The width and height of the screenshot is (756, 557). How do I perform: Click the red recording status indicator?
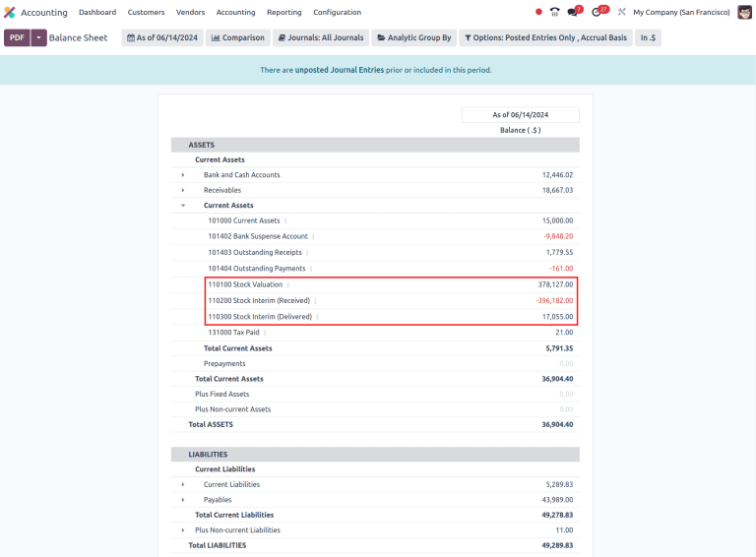[x=538, y=12]
